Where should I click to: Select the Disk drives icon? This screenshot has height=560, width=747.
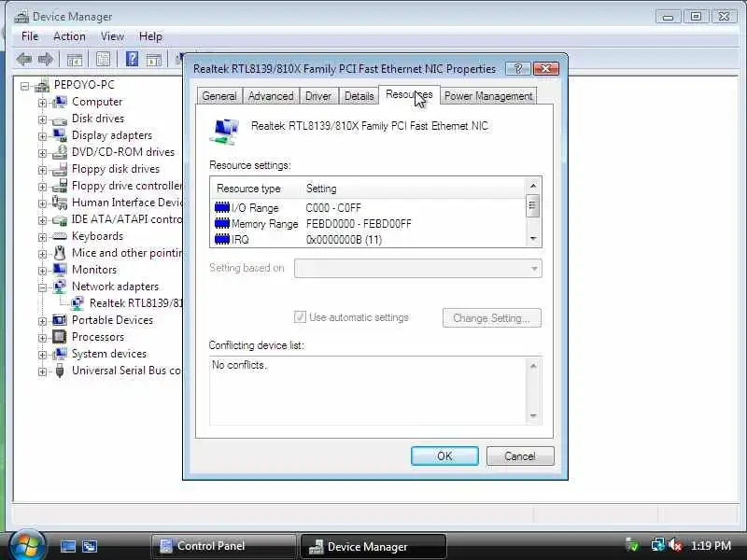pyautogui.click(x=60, y=119)
